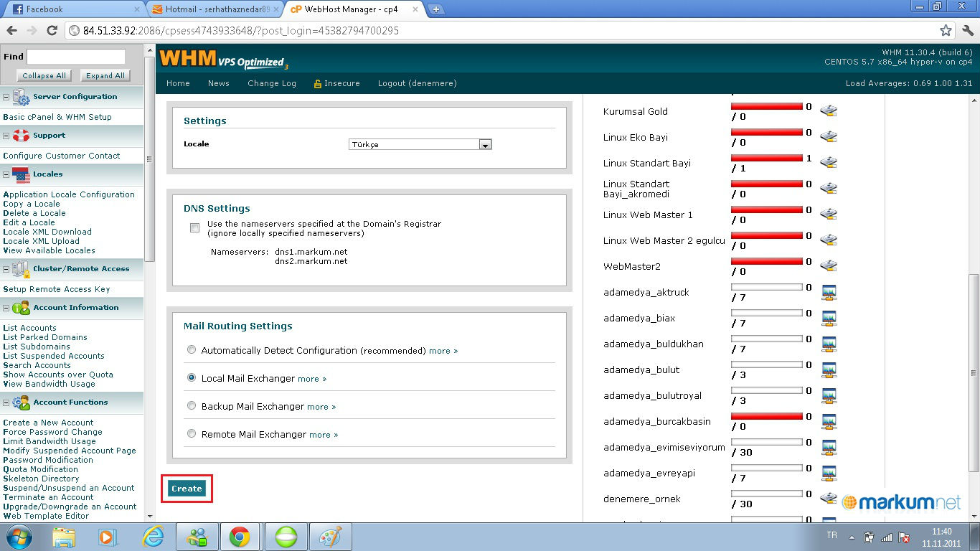The height and width of the screenshot is (551, 980).
Task: Open Create a New Account link
Action: [x=48, y=423]
